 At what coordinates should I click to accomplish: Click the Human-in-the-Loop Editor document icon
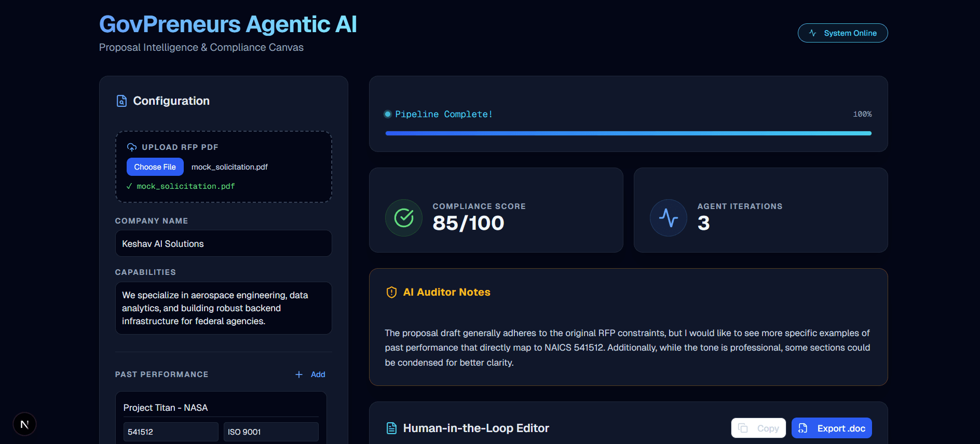pos(392,428)
